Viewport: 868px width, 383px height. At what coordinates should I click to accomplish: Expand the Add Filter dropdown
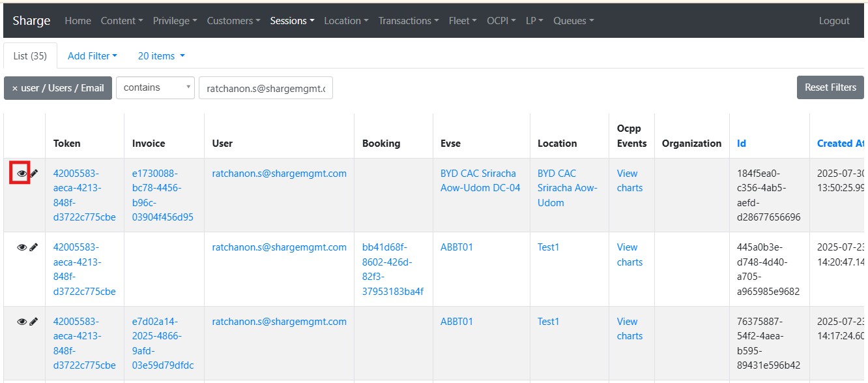pyautogui.click(x=92, y=56)
